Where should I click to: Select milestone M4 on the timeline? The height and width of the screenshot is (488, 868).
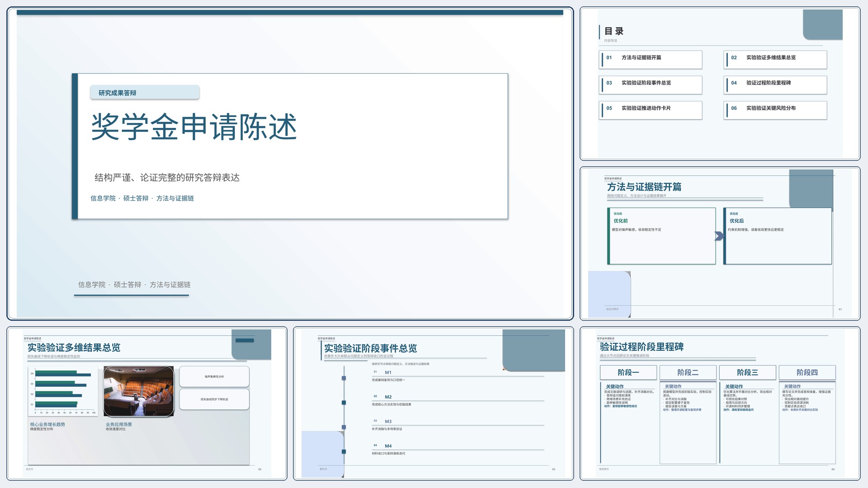388,446
